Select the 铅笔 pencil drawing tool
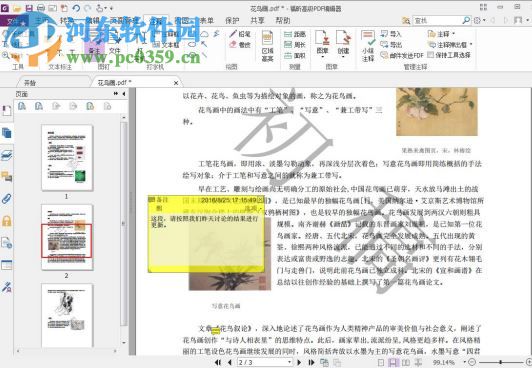Viewport: 532px width, 368px height. (240, 34)
